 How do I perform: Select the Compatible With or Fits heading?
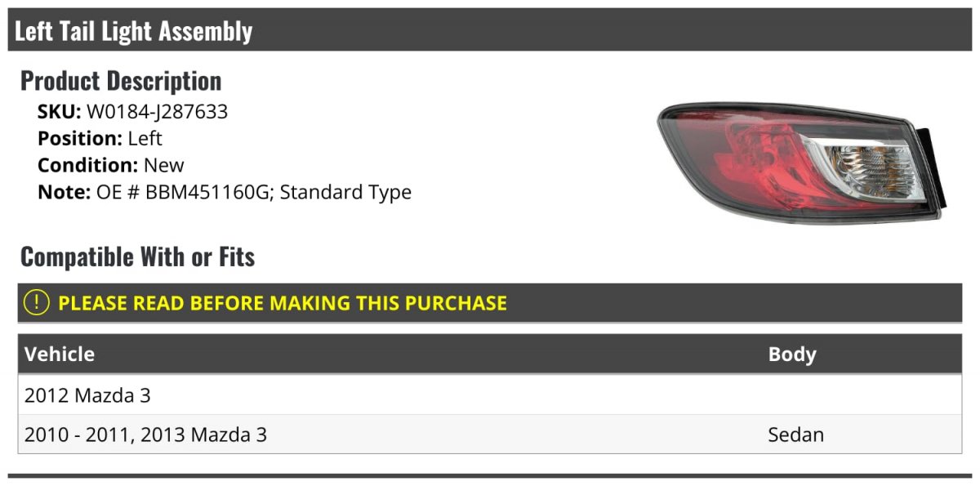137,256
